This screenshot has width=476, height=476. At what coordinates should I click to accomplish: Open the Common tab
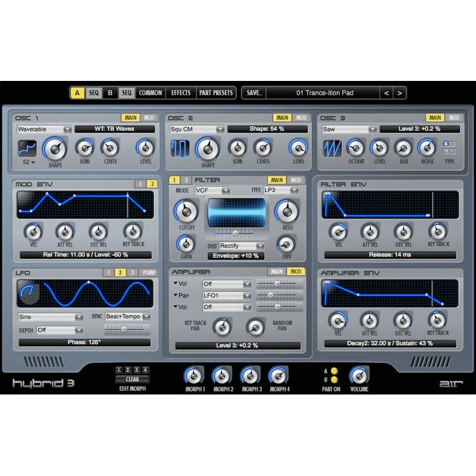click(151, 93)
